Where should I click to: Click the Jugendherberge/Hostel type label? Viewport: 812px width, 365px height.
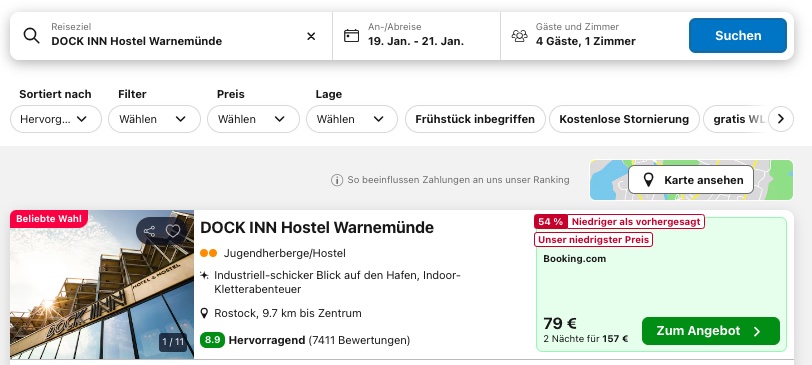[284, 253]
